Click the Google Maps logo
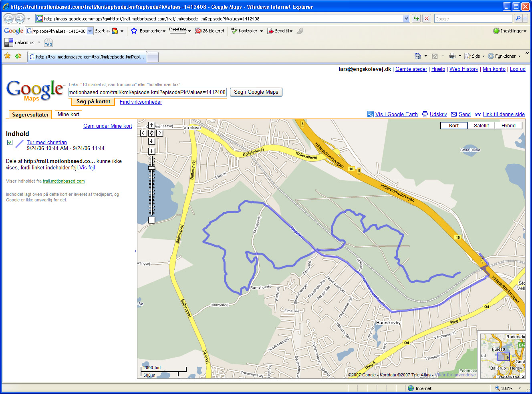 pyautogui.click(x=35, y=90)
